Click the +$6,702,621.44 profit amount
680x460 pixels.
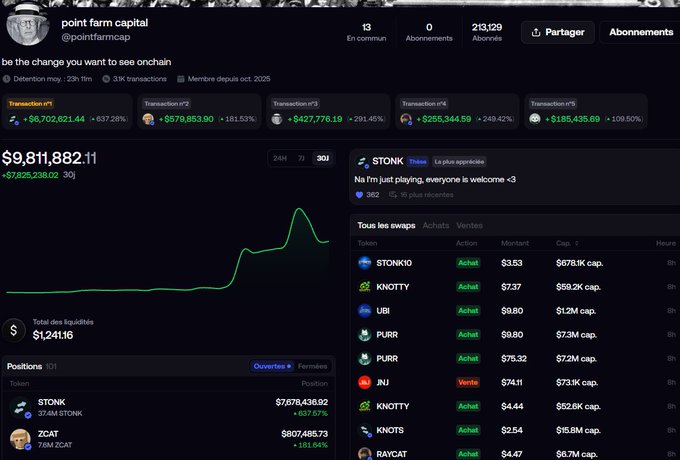54,119
